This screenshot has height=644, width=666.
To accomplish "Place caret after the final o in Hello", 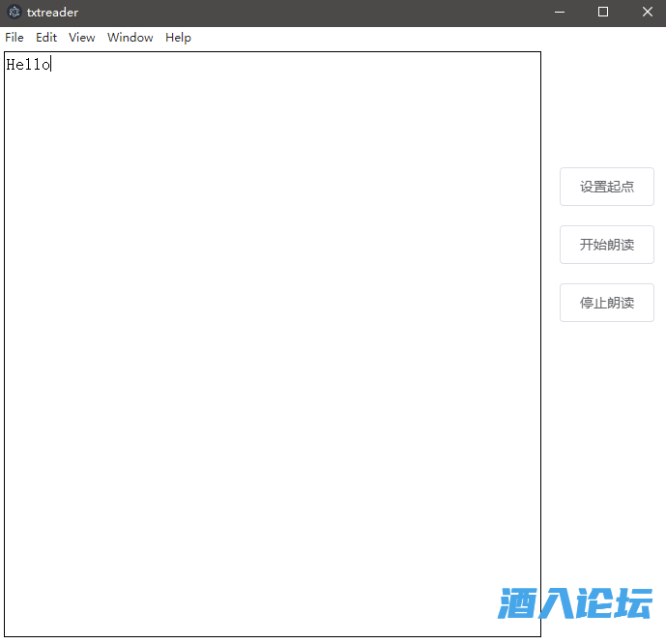I will click(50, 65).
